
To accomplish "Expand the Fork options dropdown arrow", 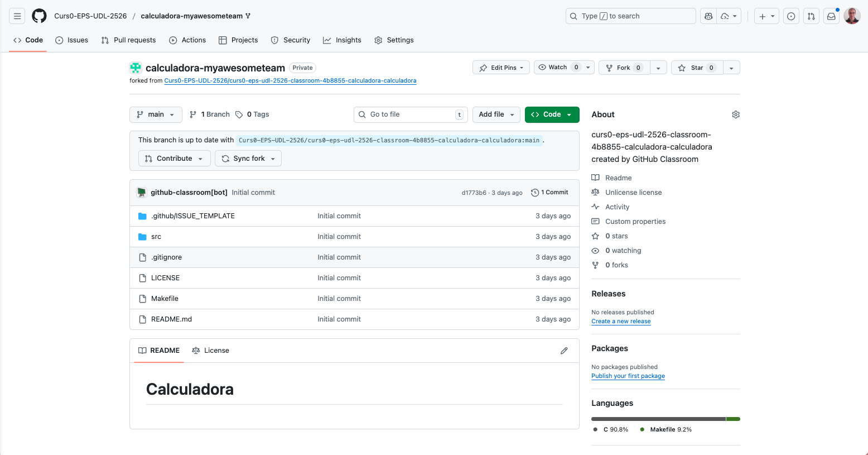I will click(658, 68).
